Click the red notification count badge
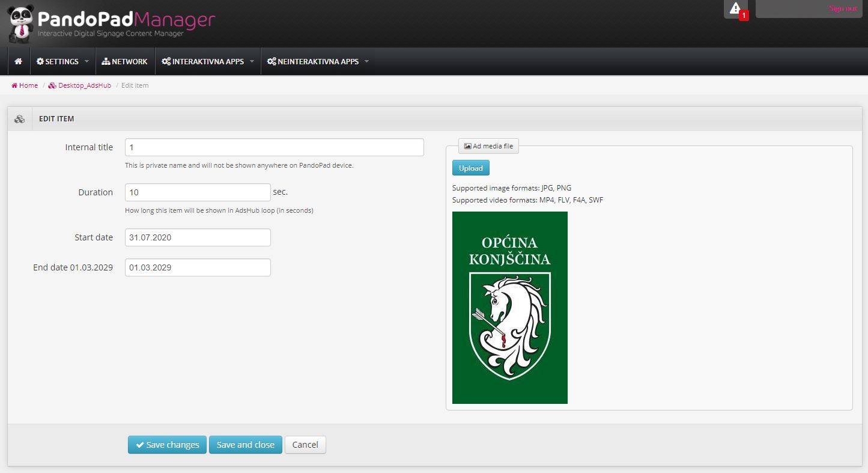This screenshot has height=473, width=868. point(744,16)
